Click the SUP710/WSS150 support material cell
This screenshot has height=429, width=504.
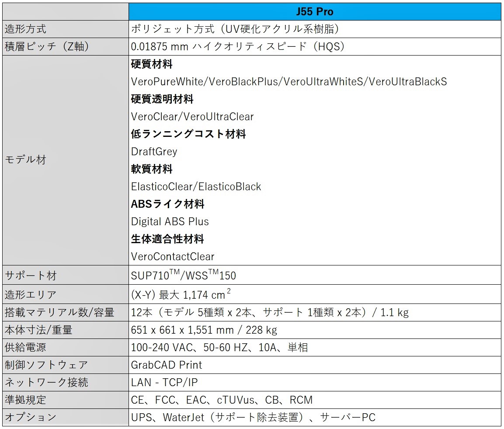(184, 275)
